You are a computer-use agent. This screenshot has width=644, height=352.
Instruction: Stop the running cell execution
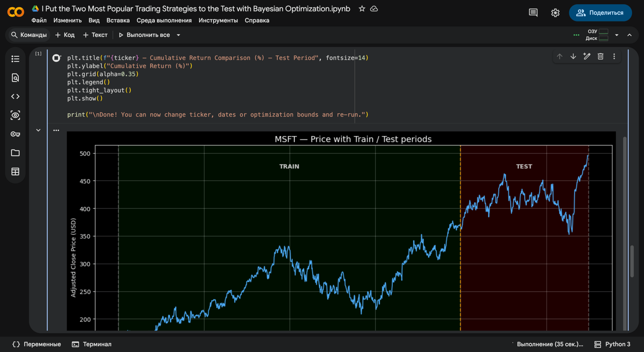[56, 58]
